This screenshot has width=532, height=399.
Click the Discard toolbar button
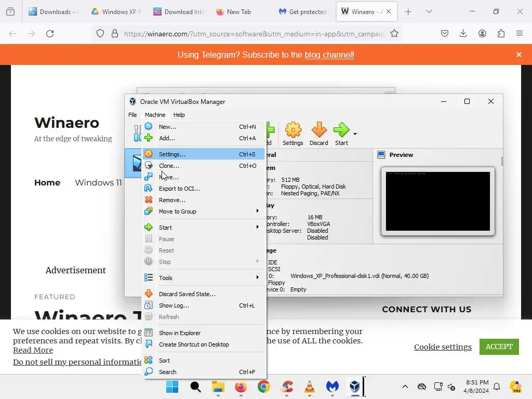[318, 134]
